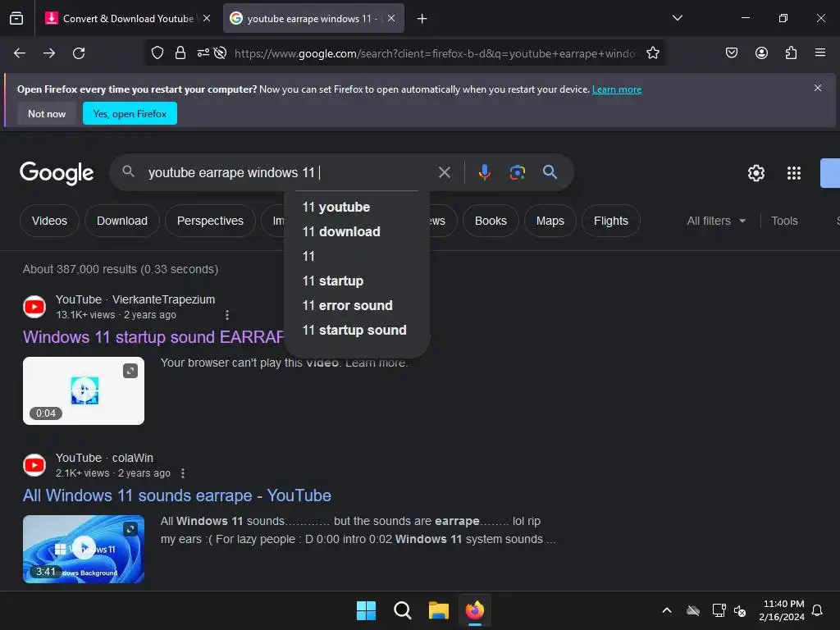List all tabs with the chevron

677,18
